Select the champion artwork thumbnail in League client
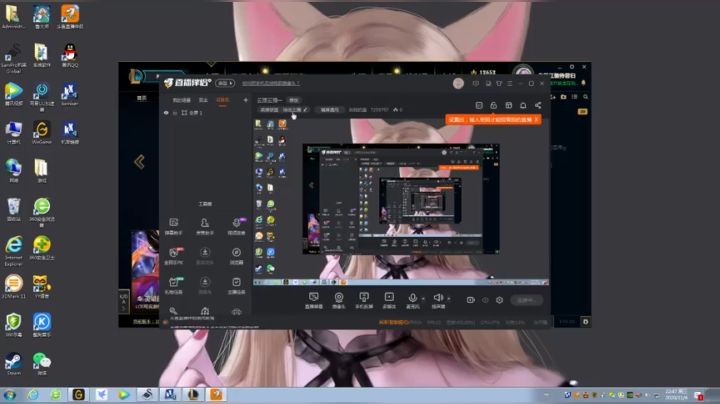This screenshot has height=404, width=720. pos(145,271)
